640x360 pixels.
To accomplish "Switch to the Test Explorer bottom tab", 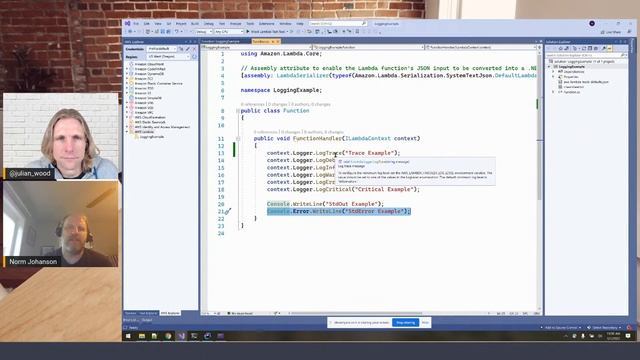I will (x=148, y=313).
